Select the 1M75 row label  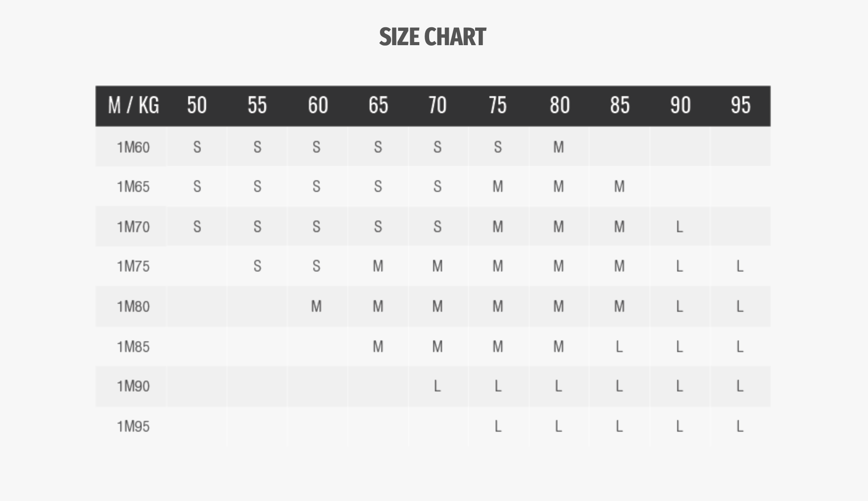click(x=133, y=267)
